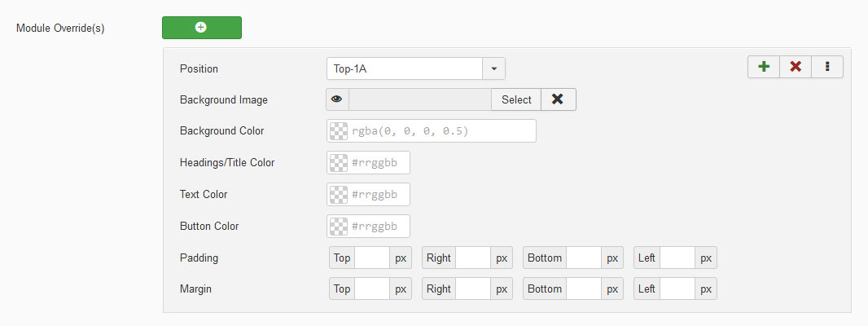The width and height of the screenshot is (868, 326).
Task: Click the green plus add-row icon
Action: [764, 67]
